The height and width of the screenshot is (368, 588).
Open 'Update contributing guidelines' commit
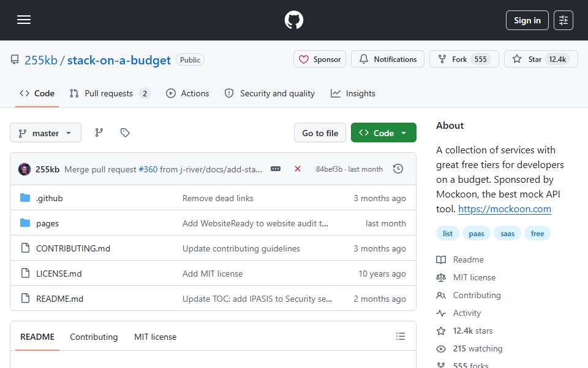241,248
